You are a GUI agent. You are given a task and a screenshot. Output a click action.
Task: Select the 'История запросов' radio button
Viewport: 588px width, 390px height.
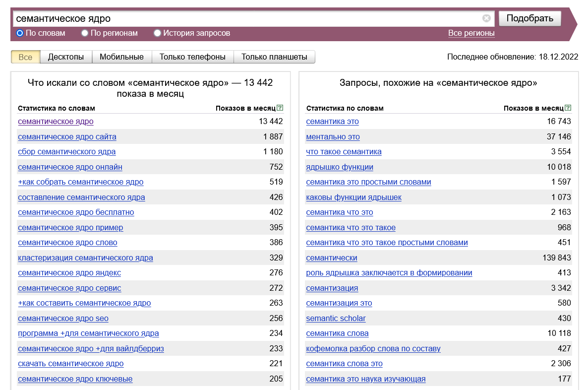pos(158,33)
